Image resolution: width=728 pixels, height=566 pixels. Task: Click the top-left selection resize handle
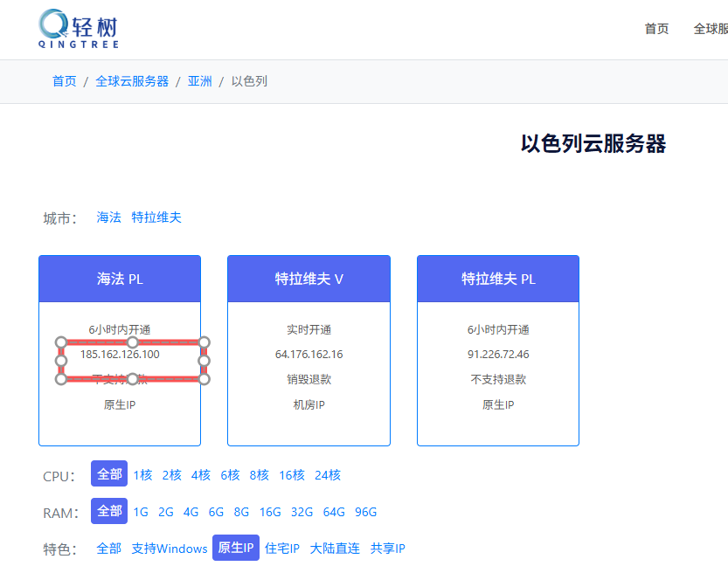tap(61, 342)
